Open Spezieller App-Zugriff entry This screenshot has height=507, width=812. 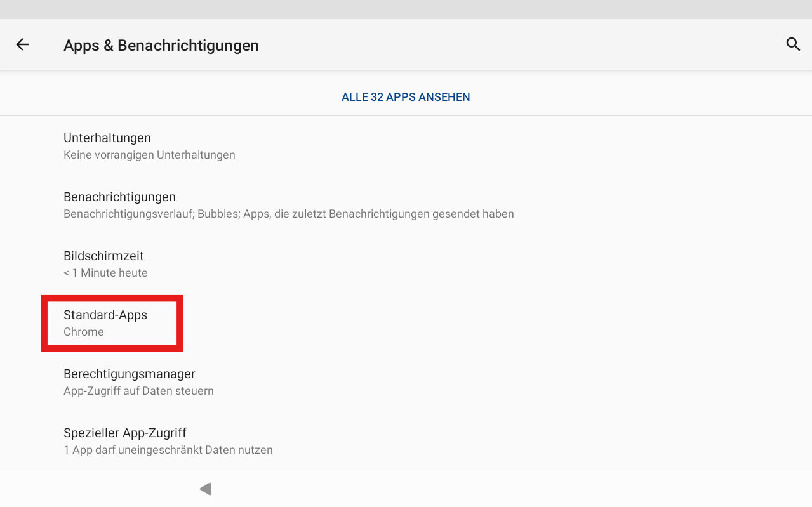(406, 441)
